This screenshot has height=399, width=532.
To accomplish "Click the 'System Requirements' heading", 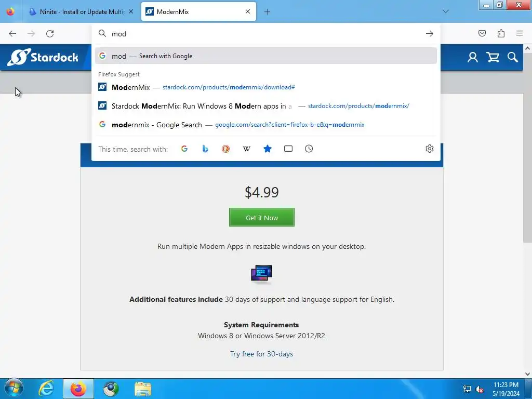I will click(x=261, y=325).
